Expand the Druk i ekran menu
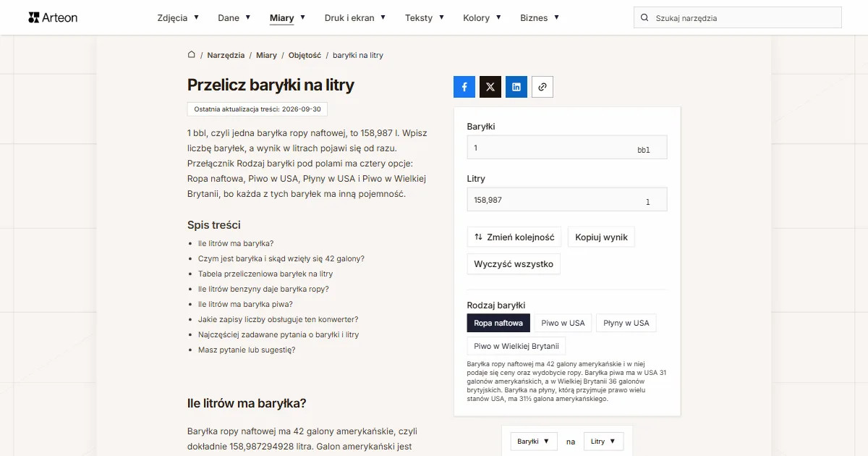Viewport: 868px width, 456px height. point(355,18)
